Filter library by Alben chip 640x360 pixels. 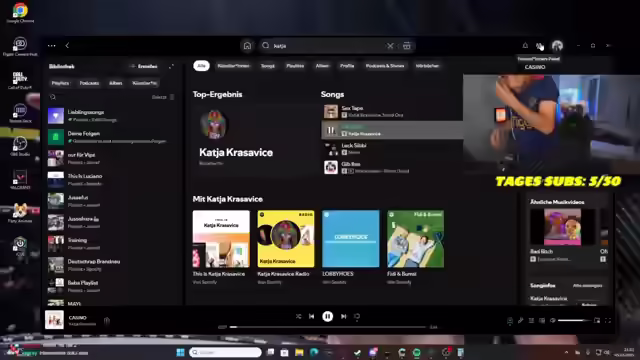tap(116, 83)
